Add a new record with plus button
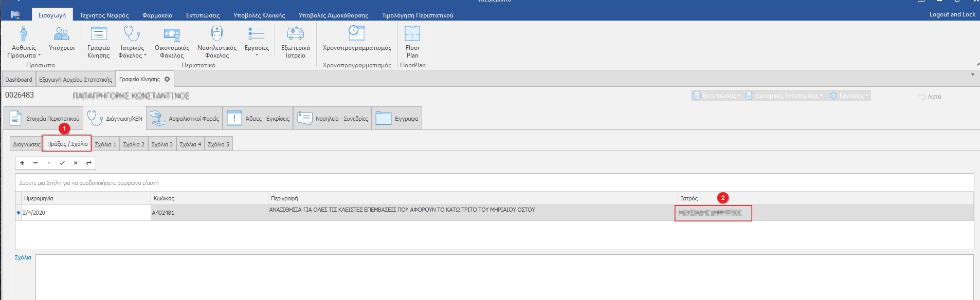This screenshot has height=300, width=980. [22, 163]
